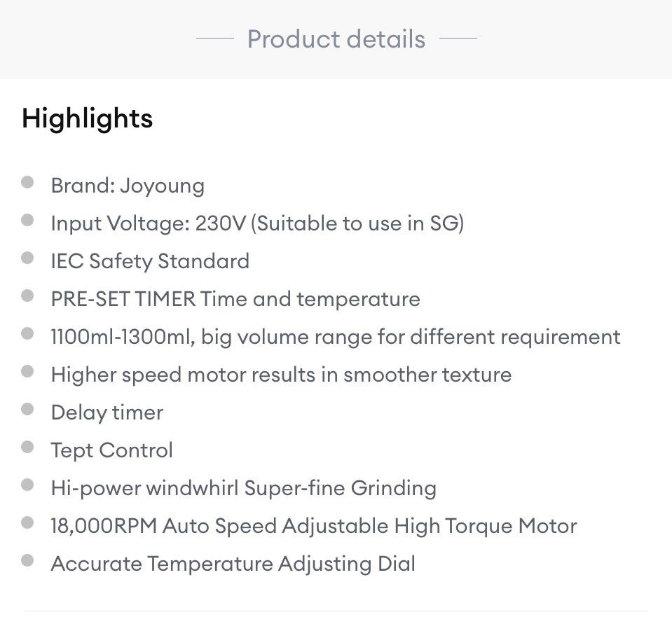Tap the bullet dot before IEC Safety Standard
672x617 pixels.
tap(28, 258)
